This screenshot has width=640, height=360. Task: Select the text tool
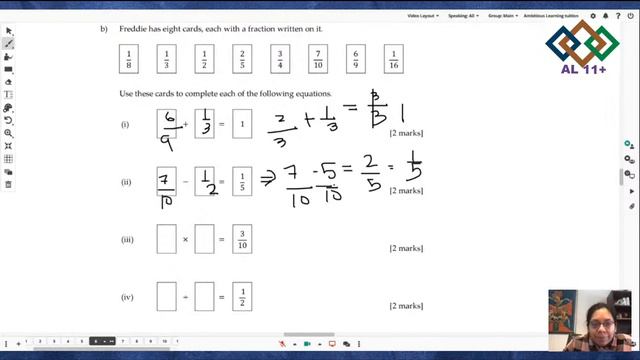click(9, 95)
